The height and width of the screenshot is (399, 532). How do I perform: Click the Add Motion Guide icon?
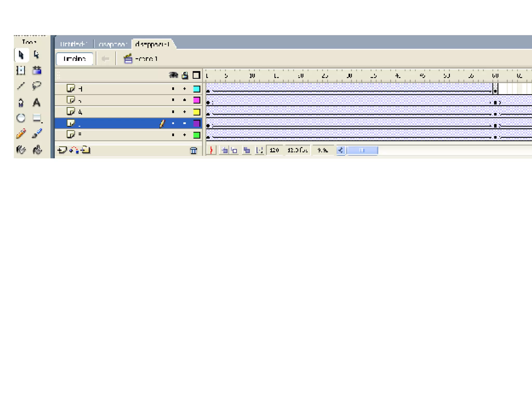[x=74, y=150]
